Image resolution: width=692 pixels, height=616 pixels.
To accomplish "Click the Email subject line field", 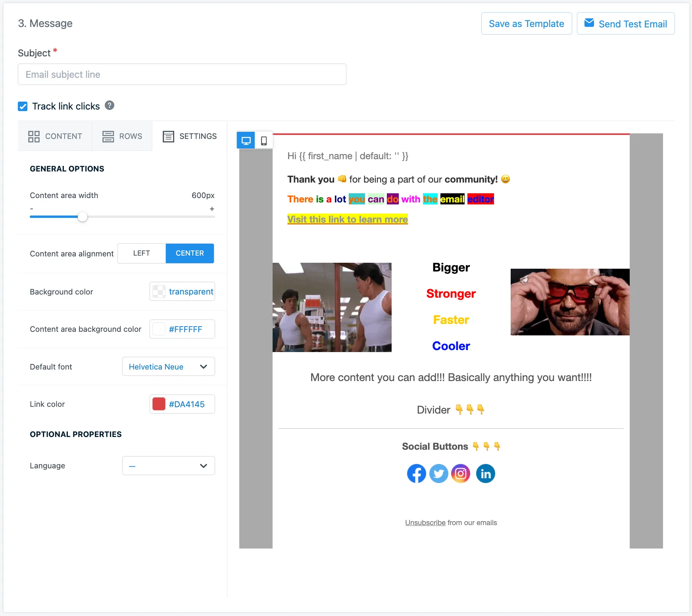I will pos(182,74).
